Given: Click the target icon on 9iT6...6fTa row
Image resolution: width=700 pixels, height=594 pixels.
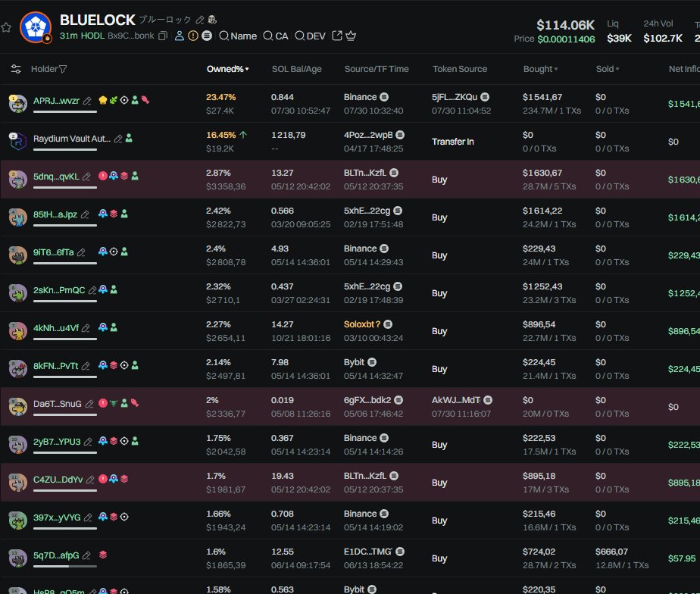Looking at the screenshot, I should pyautogui.click(x=114, y=252).
